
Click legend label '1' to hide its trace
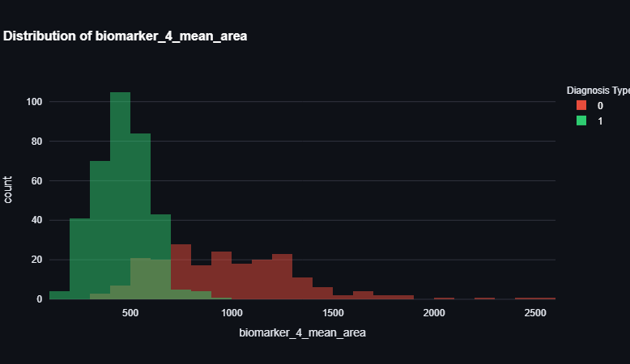coord(600,121)
